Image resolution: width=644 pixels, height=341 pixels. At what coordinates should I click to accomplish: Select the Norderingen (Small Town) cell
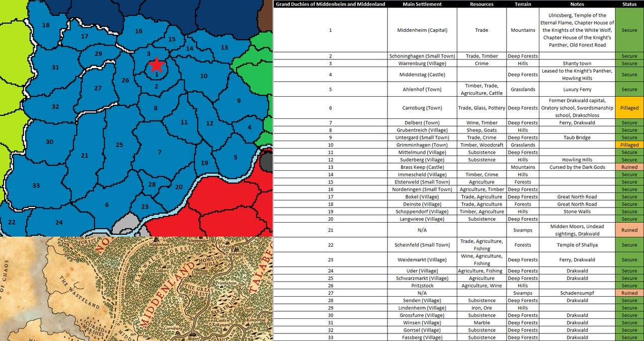point(422,189)
